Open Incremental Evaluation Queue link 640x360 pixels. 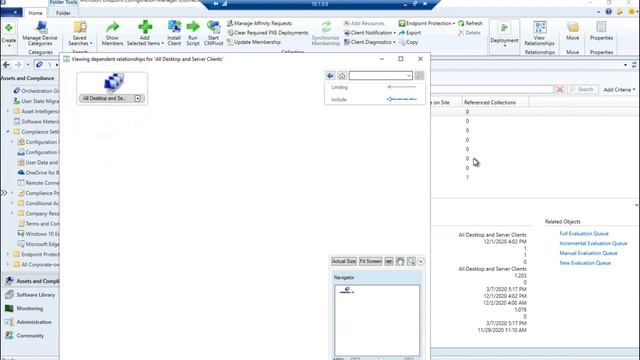[593, 243]
